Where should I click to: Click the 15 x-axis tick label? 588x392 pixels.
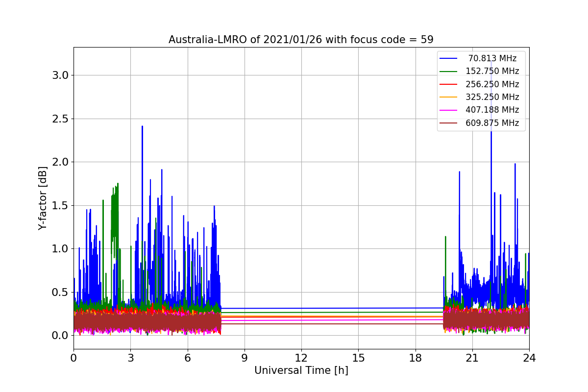click(x=358, y=358)
